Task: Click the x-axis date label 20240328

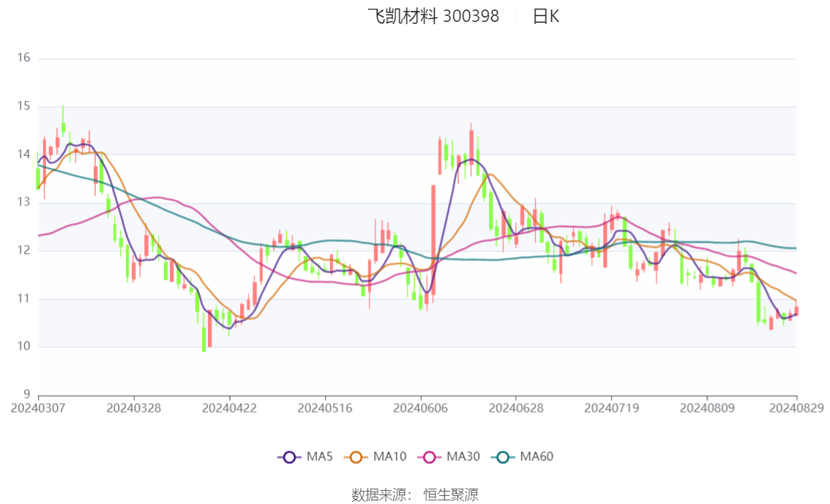Action: [134, 408]
